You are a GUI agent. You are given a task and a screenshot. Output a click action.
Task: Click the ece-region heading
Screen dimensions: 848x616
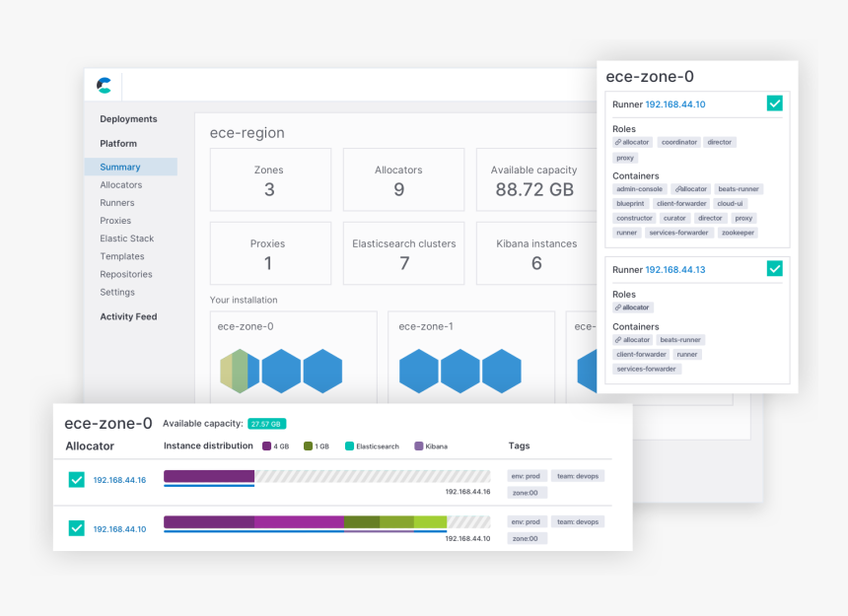[247, 133]
